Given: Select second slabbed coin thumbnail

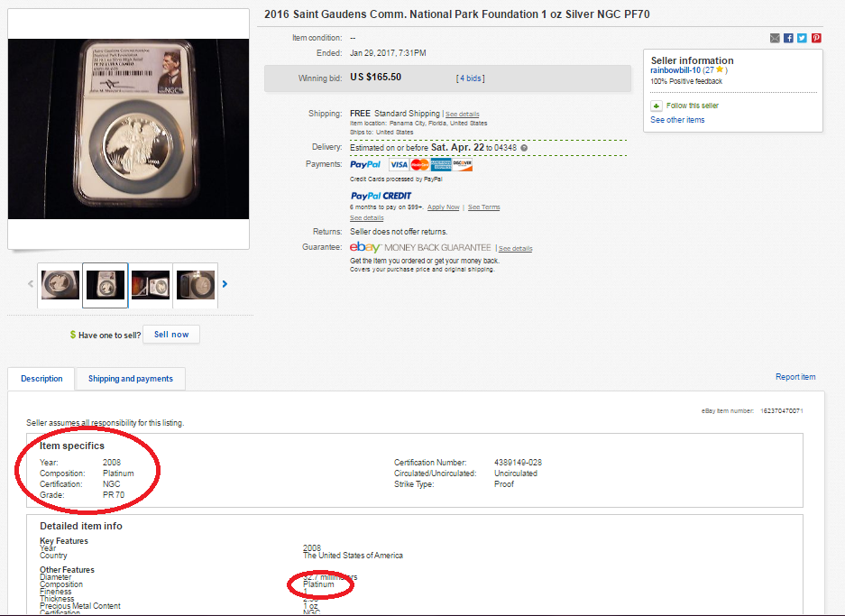Looking at the screenshot, I should point(106,285).
